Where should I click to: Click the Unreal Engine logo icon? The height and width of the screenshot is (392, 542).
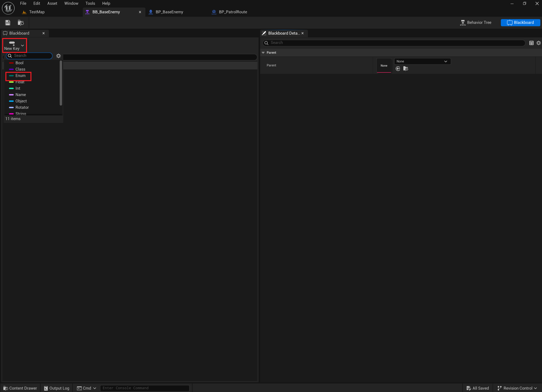pos(8,8)
